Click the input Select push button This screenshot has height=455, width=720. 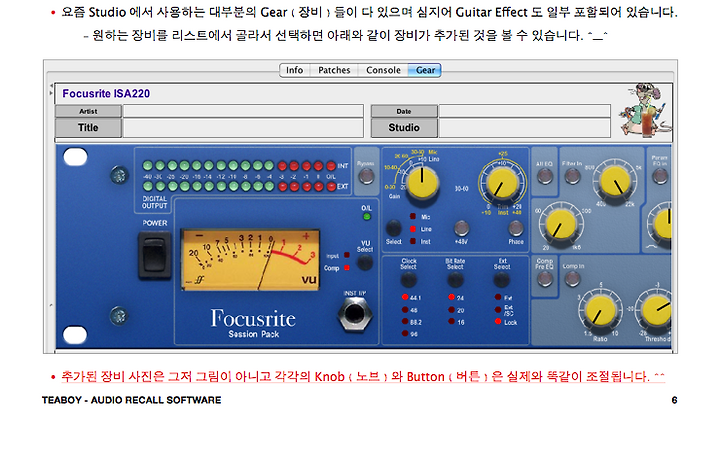[x=394, y=228]
